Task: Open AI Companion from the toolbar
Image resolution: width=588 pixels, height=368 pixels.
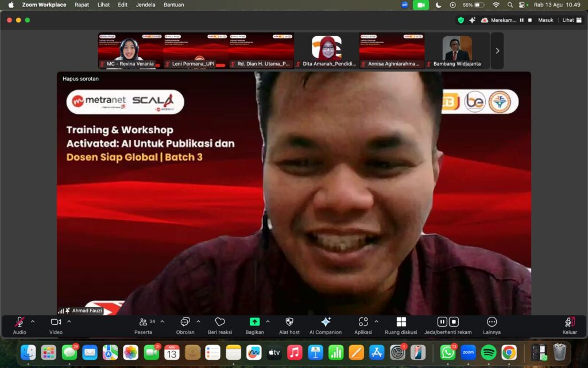Action: (x=326, y=325)
